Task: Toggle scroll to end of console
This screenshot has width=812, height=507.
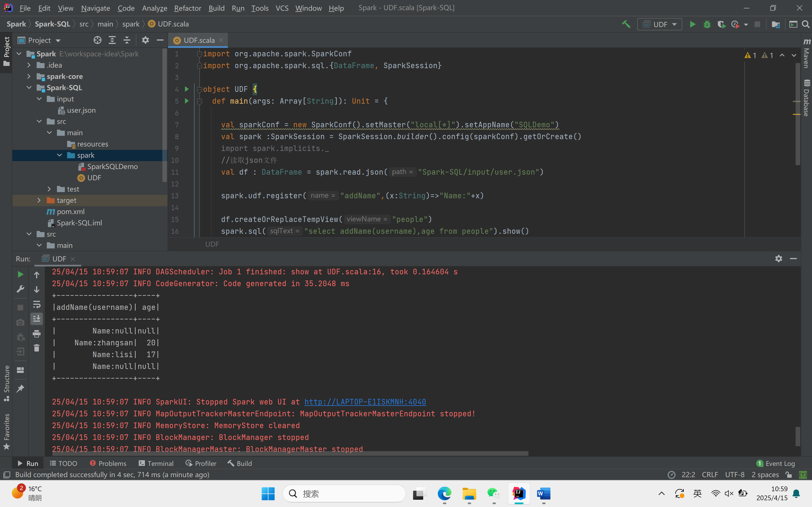Action: (37, 319)
